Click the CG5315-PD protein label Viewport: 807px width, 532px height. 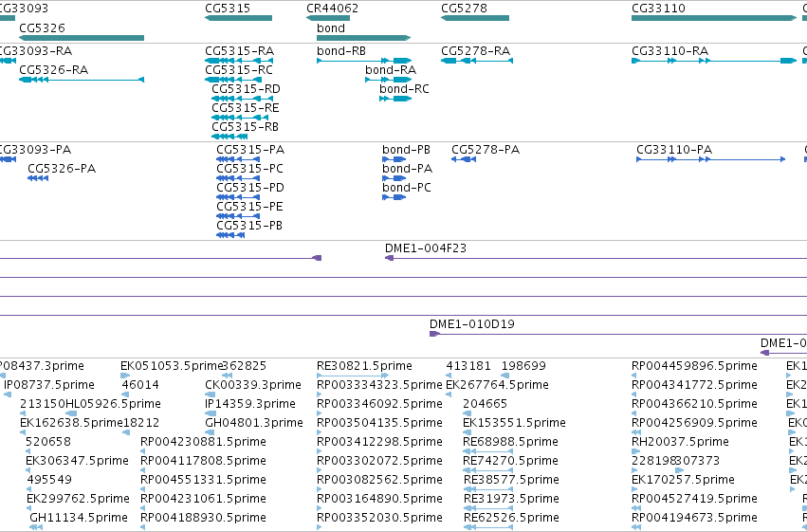(250, 188)
